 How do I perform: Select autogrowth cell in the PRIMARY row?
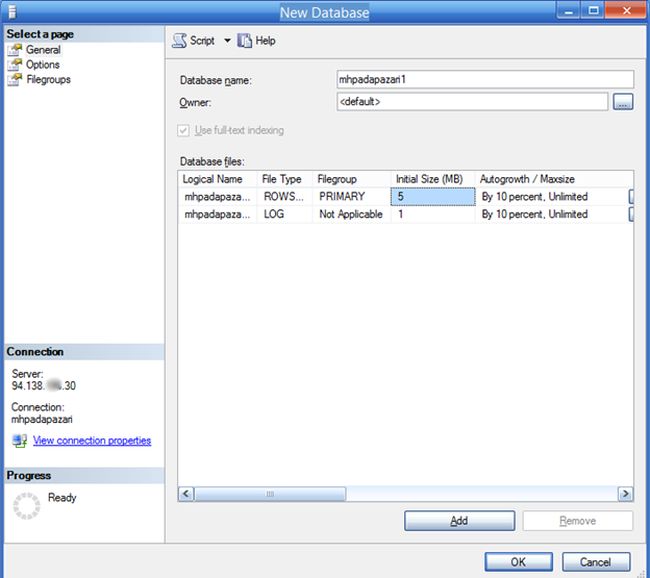coord(551,197)
